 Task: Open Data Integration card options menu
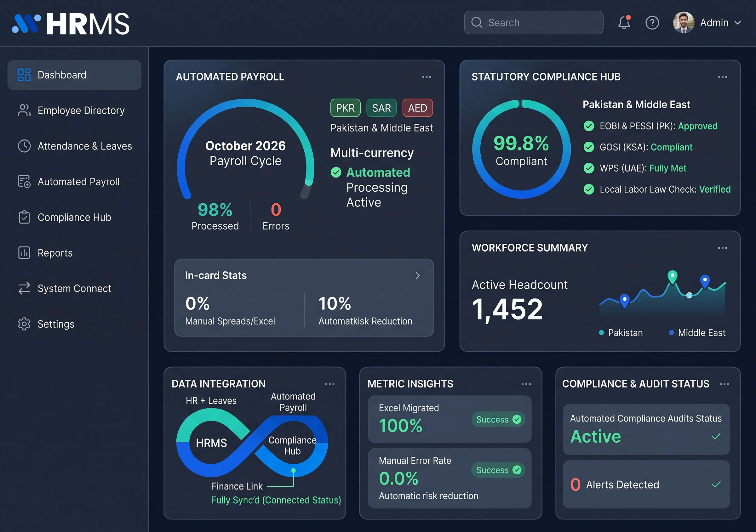(329, 384)
